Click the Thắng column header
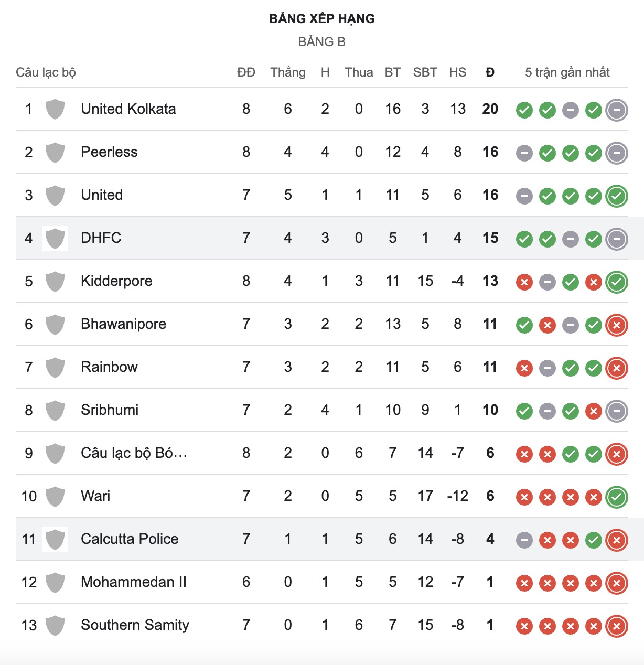The image size is (644, 665). click(x=288, y=72)
